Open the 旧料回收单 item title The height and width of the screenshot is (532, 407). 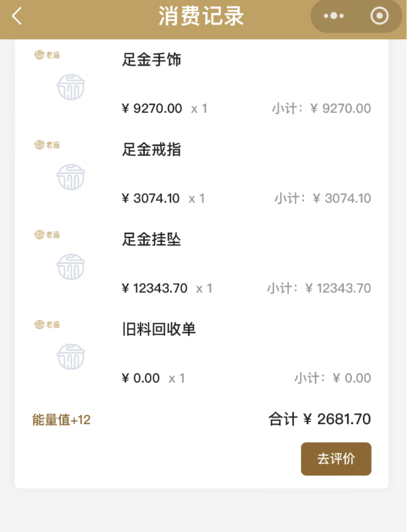[x=159, y=329]
